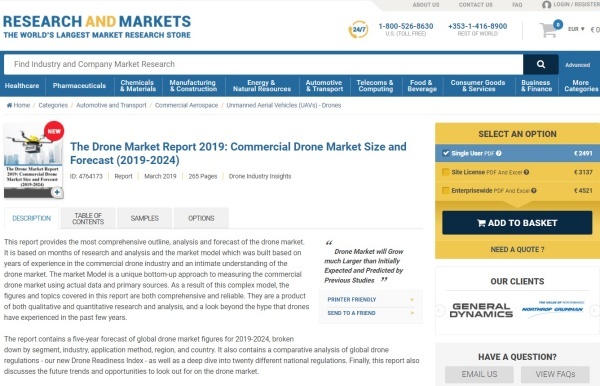
Task: Select the Single User PDF option
Action: point(446,153)
